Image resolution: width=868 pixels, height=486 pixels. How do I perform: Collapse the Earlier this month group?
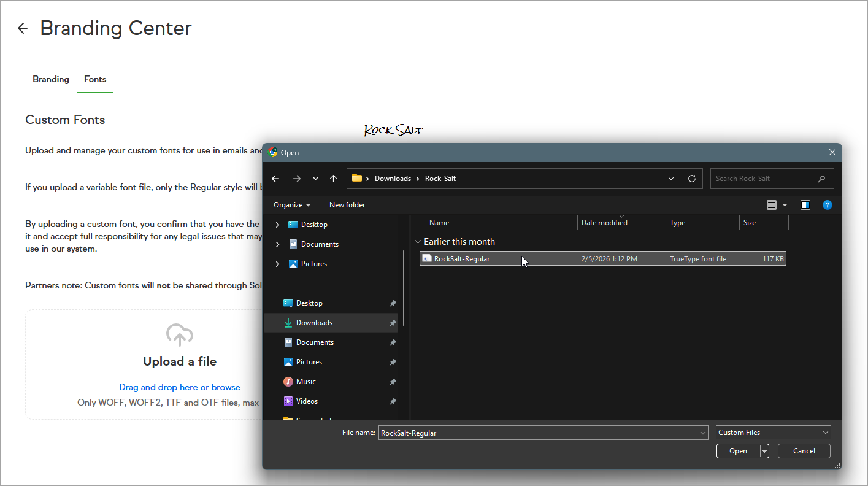click(x=418, y=242)
